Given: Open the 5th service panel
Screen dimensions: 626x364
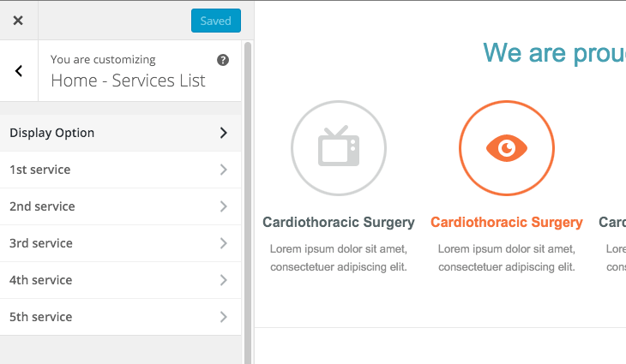Looking at the screenshot, I should pyautogui.click(x=40, y=317).
